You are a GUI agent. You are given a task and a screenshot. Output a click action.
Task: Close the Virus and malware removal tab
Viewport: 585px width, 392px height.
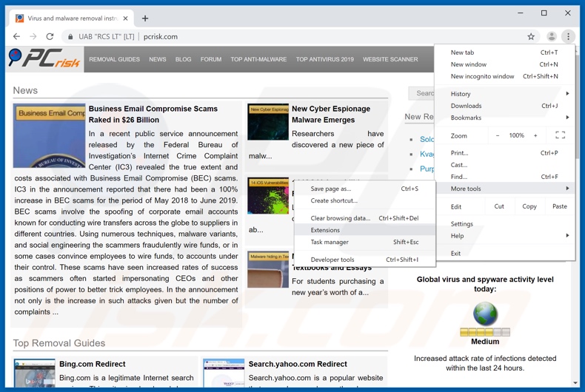[x=125, y=18]
